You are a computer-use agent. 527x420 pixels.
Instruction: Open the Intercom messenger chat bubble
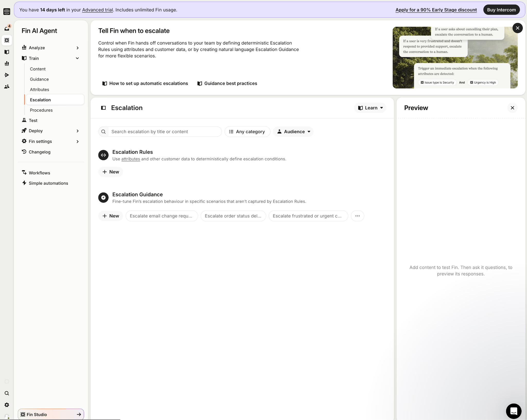coord(513,411)
